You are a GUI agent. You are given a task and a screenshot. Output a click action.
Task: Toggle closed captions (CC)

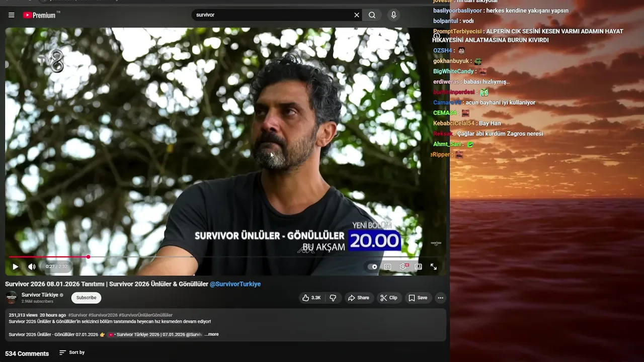pyautogui.click(x=388, y=267)
